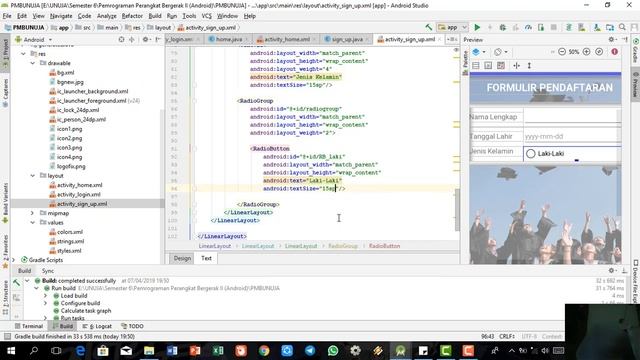Select design surface layers icon in Preview
The width and height of the screenshot is (640, 360).
point(478,52)
